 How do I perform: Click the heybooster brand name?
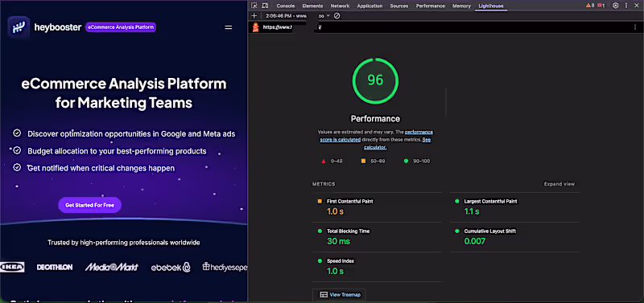pos(58,27)
